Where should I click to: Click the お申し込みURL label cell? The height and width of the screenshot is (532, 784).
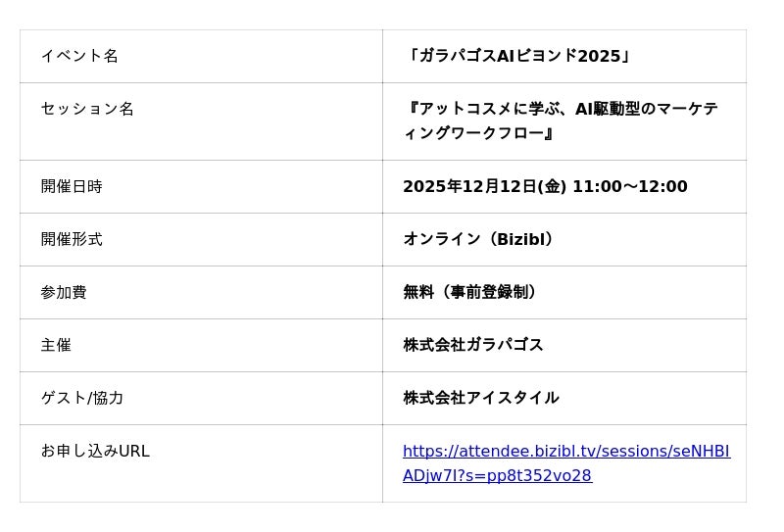click(x=95, y=451)
